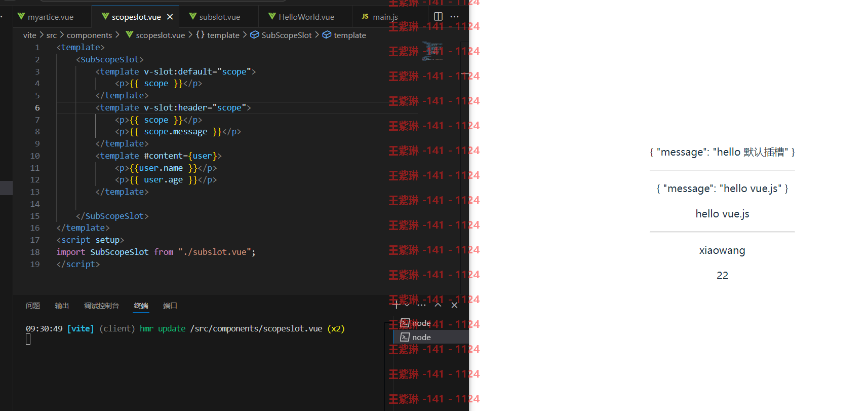Open the 端口 (Ports) panel tab
Image resolution: width=868 pixels, height=411 pixels.
(170, 306)
